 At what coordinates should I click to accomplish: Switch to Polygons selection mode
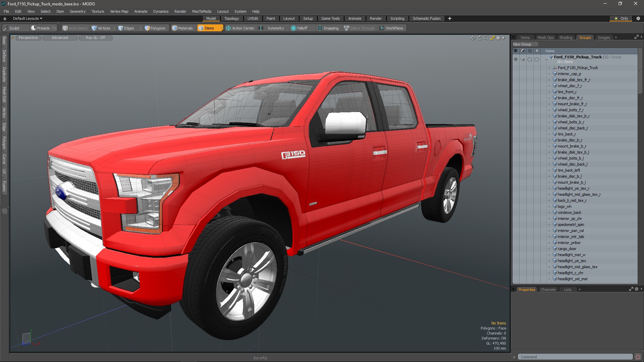(x=155, y=28)
